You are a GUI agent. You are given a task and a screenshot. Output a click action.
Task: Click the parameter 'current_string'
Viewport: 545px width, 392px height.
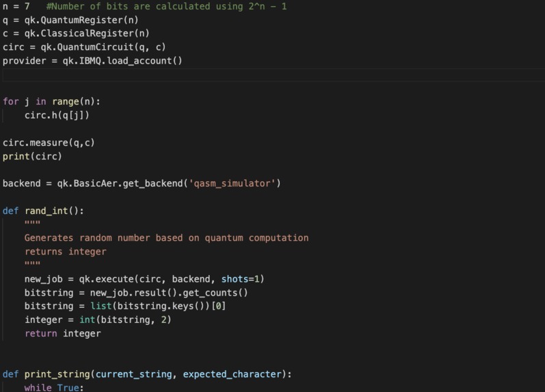coord(133,374)
